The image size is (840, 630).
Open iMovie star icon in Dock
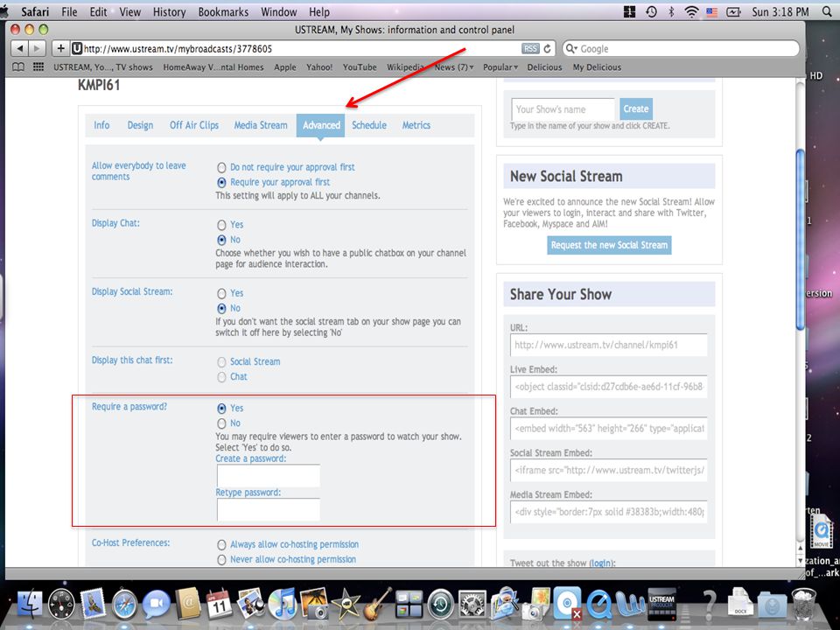tap(346, 605)
